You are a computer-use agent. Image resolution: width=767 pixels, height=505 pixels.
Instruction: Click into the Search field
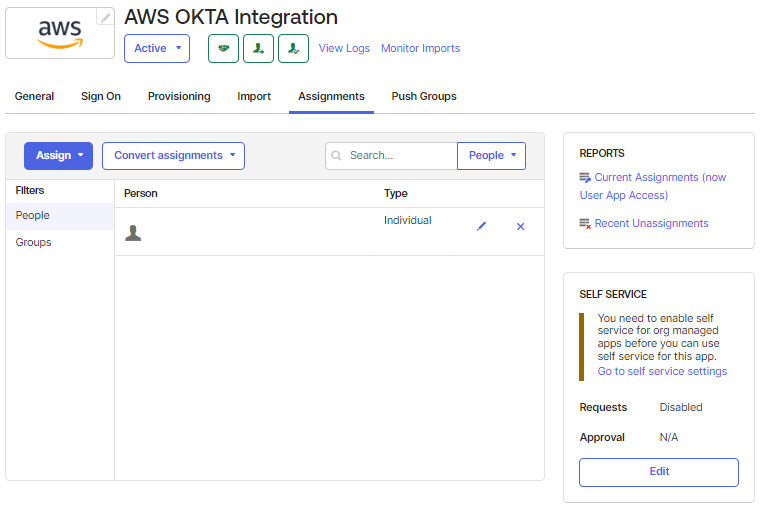coord(391,156)
